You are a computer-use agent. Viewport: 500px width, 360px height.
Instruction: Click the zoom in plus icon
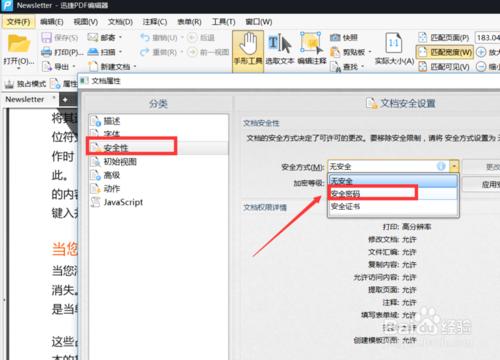pyautogui.click(x=481, y=52)
